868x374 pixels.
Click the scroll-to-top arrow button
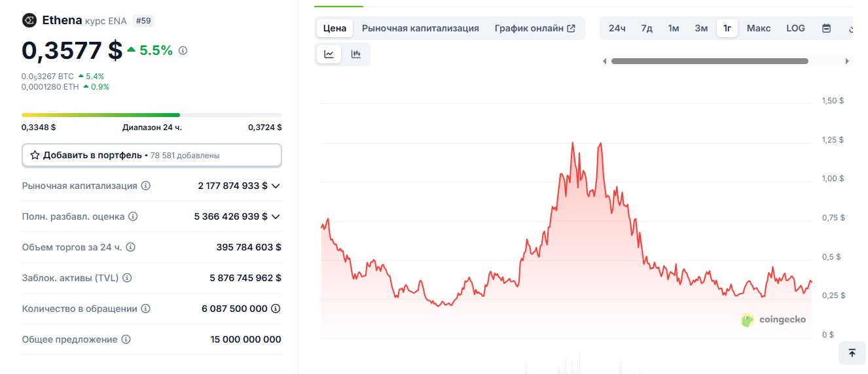point(852,353)
